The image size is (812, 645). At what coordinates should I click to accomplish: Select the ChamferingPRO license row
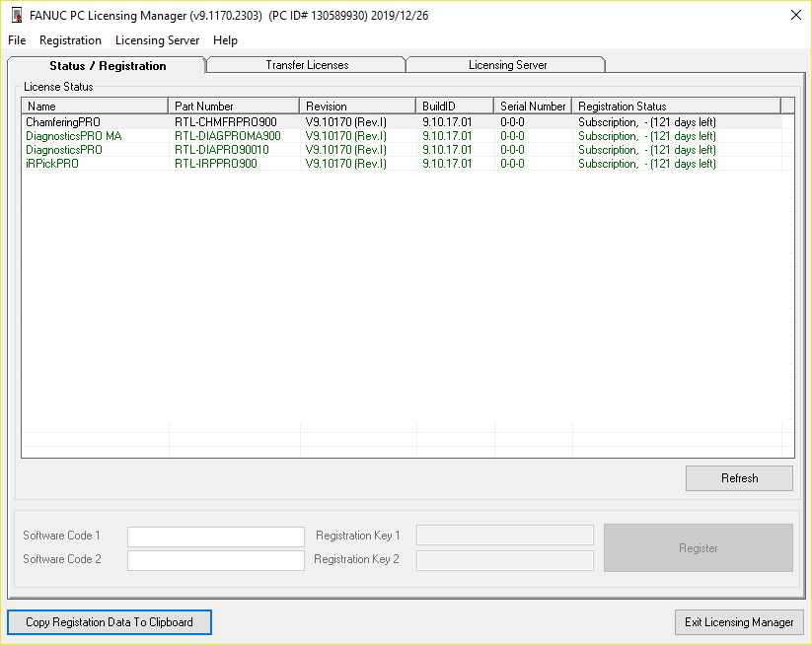click(402, 122)
